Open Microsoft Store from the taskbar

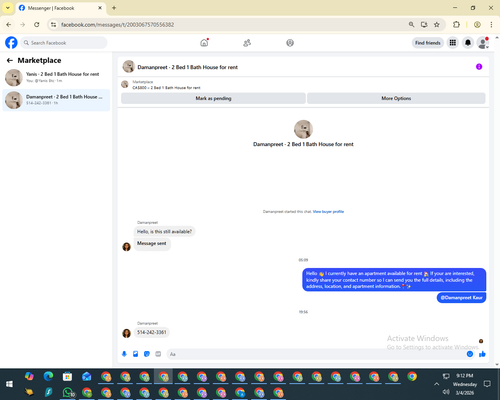tap(67, 376)
